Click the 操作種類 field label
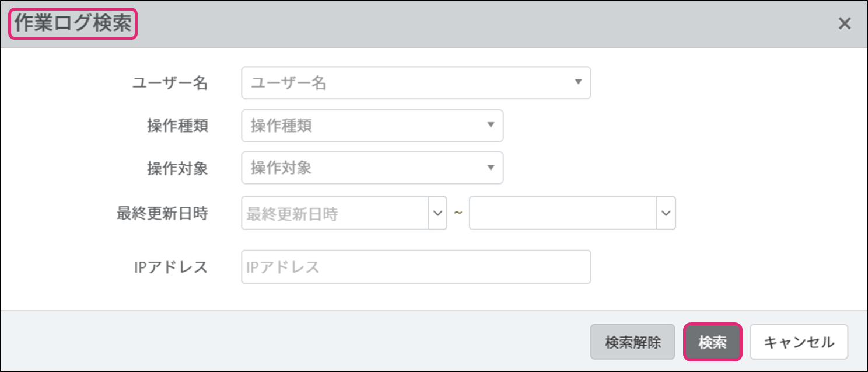The height and width of the screenshot is (372, 868). click(177, 126)
